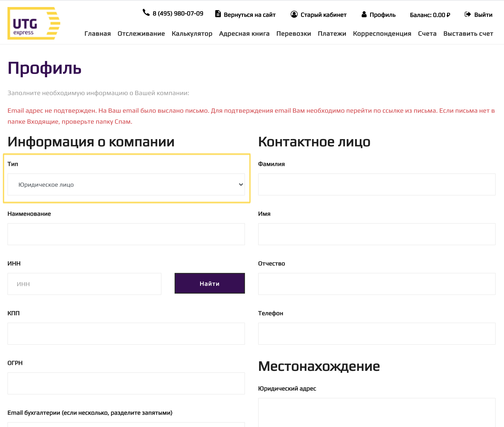Image resolution: width=504 pixels, height=427 pixels.
Task: Click the Контактное лицо heading
Action: [x=314, y=142]
